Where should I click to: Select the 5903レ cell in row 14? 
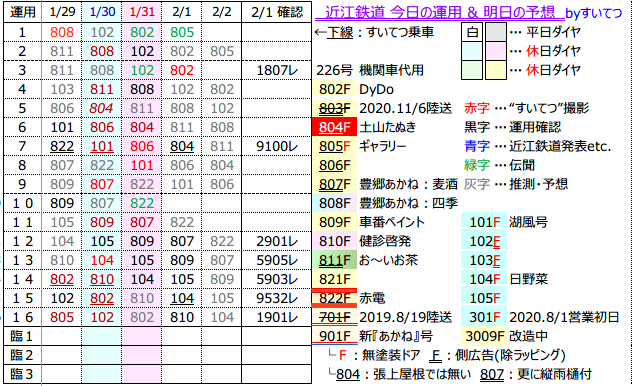pyautogui.click(x=276, y=279)
